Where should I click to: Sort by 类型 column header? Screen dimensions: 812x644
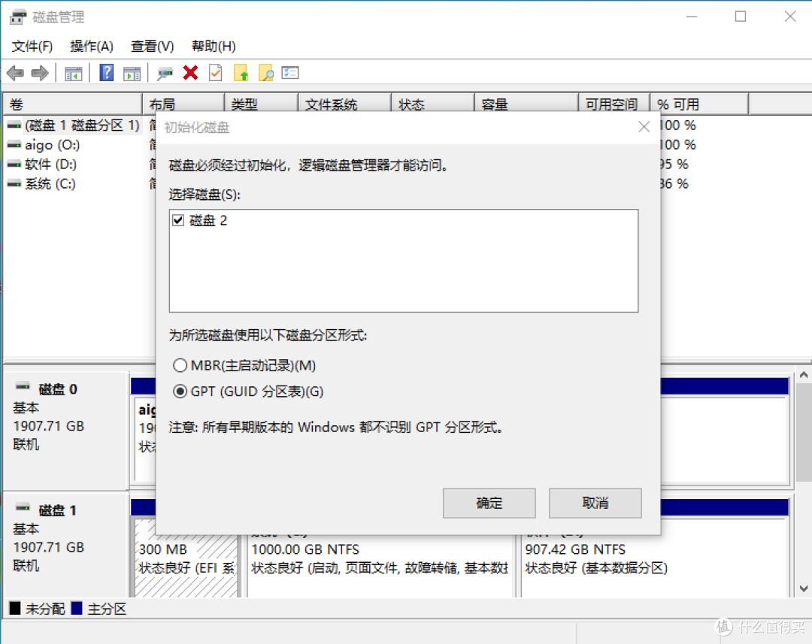click(x=261, y=104)
